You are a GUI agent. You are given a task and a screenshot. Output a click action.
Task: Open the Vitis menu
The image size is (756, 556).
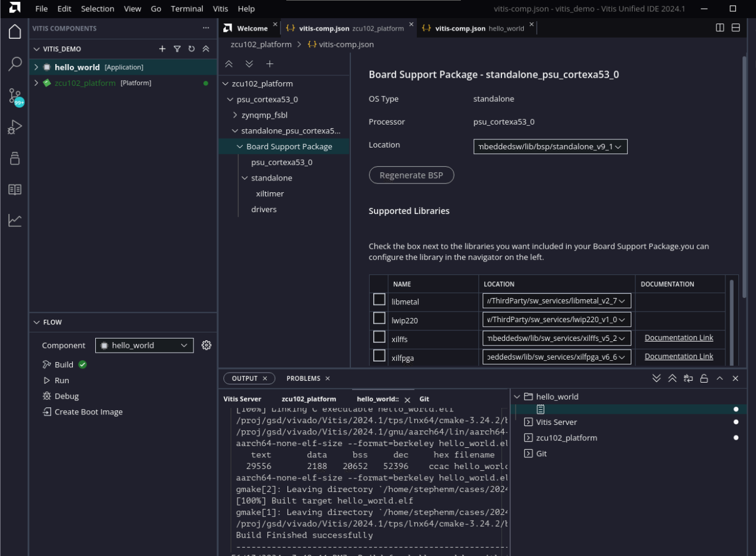pyautogui.click(x=220, y=9)
